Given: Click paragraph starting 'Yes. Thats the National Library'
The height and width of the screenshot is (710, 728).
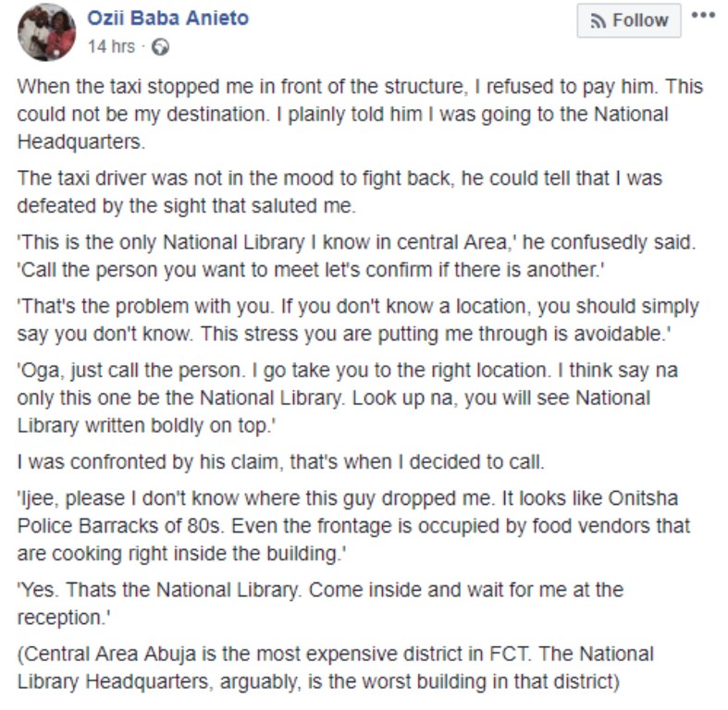Looking at the screenshot, I should 320,604.
